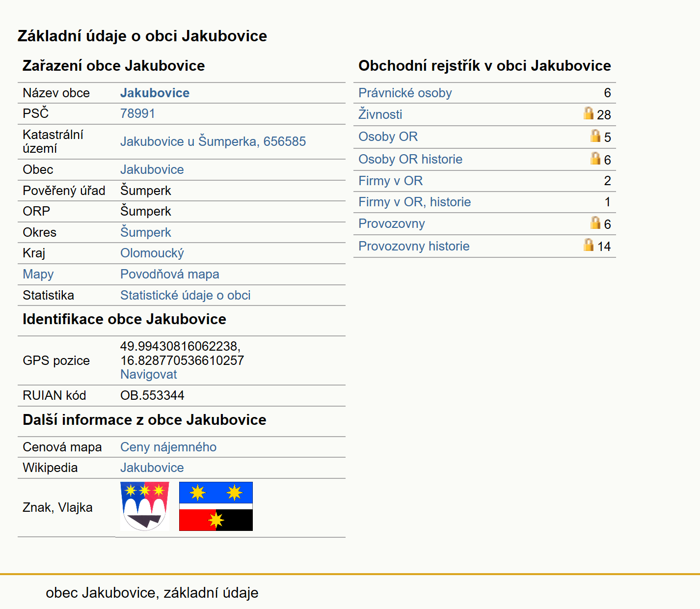The height and width of the screenshot is (609, 700).
Task: Click the lock icon in the Provozovny row
Action: [x=595, y=223]
